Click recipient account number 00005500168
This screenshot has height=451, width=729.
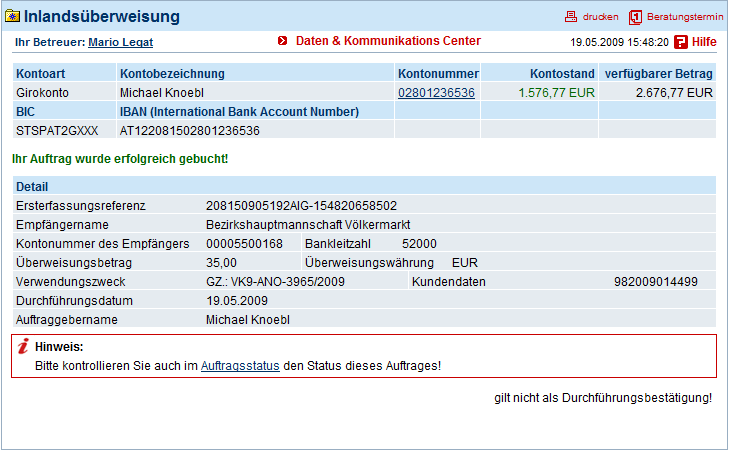click(x=244, y=244)
